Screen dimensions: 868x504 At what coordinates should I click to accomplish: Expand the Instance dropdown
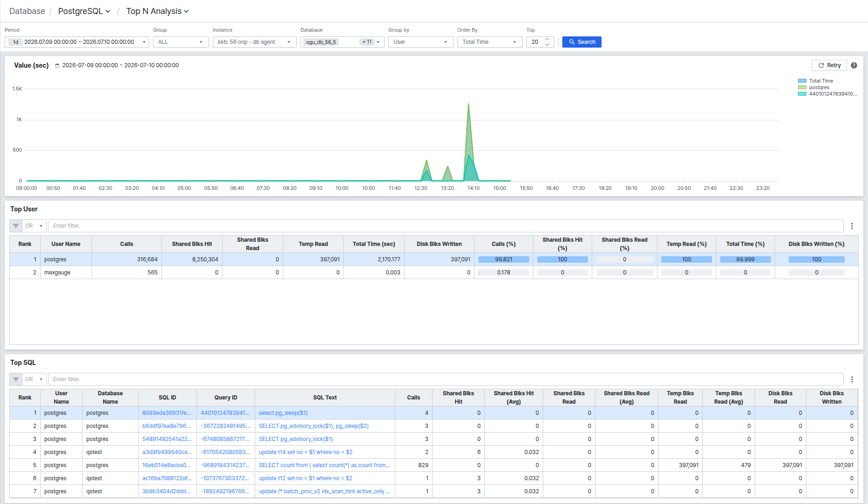click(x=254, y=42)
